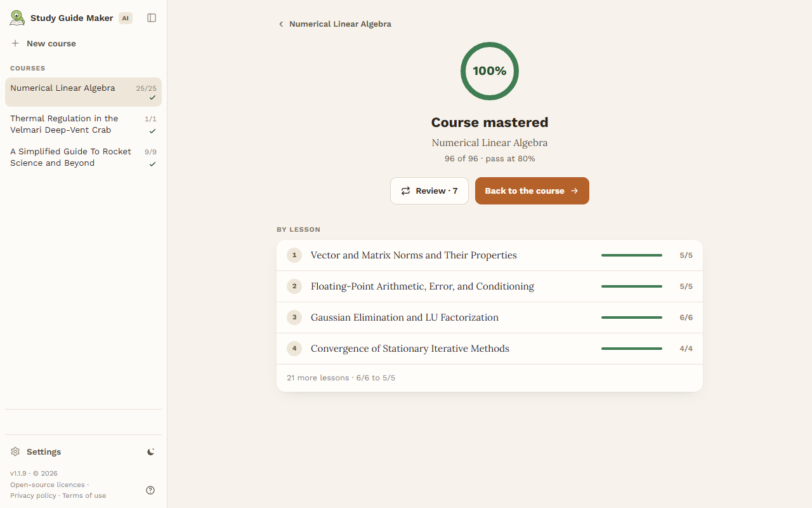Click the arrow icon in Back to the course
The height and width of the screenshot is (508, 812).
tap(574, 190)
